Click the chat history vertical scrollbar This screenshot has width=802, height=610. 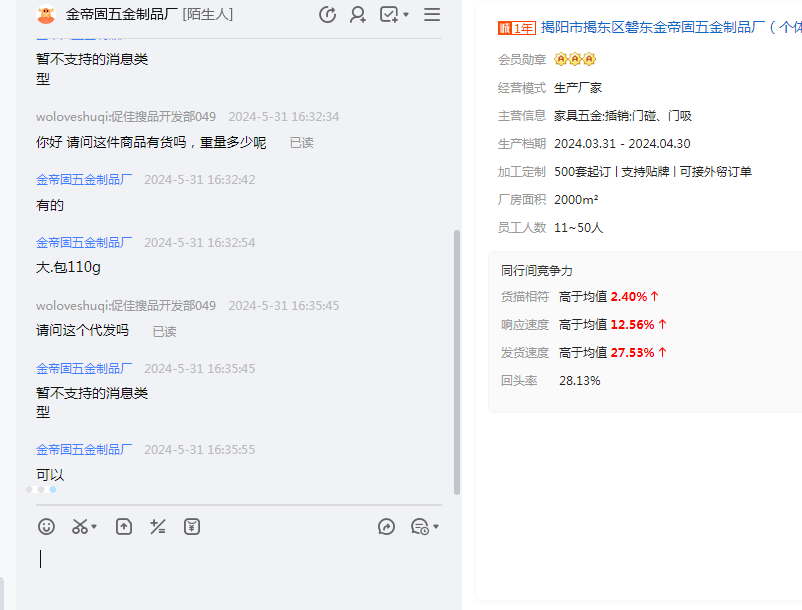457,360
